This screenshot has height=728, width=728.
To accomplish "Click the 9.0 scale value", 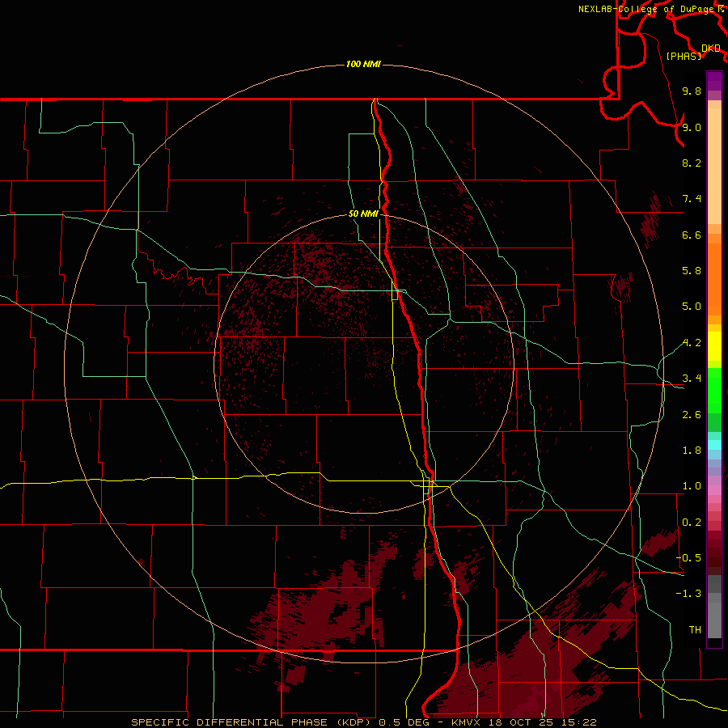I will tap(692, 127).
